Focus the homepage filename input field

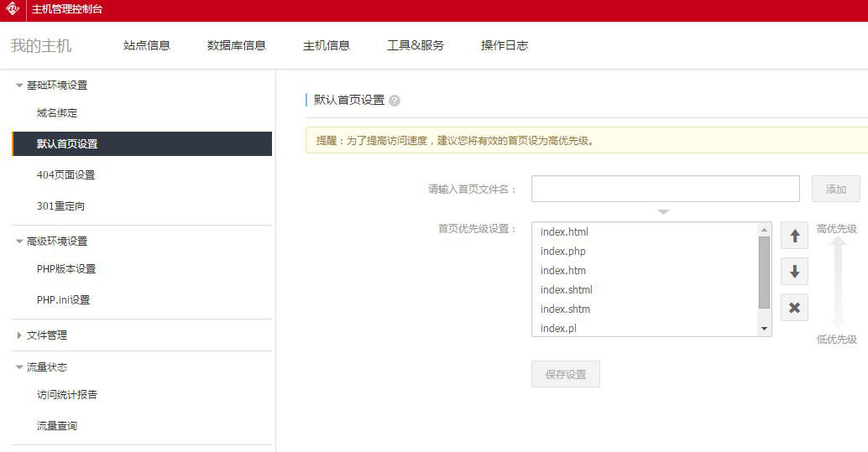point(665,190)
